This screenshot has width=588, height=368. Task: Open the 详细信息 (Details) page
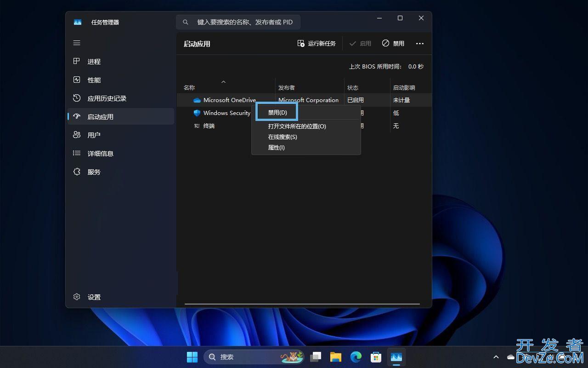click(x=121, y=153)
